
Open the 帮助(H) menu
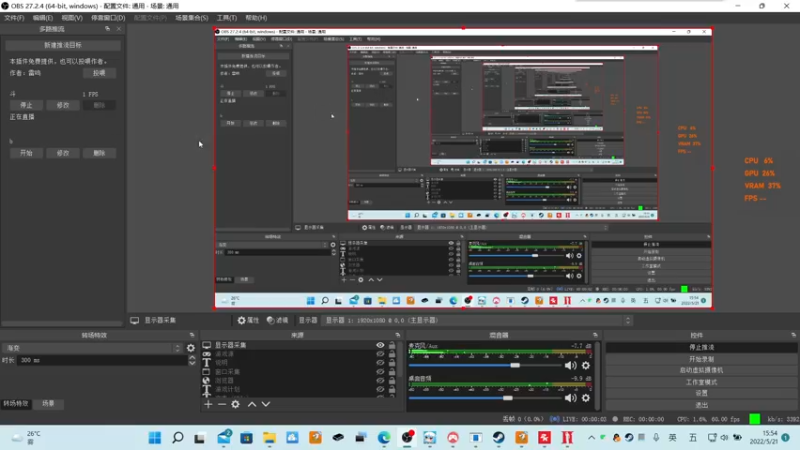pos(256,18)
